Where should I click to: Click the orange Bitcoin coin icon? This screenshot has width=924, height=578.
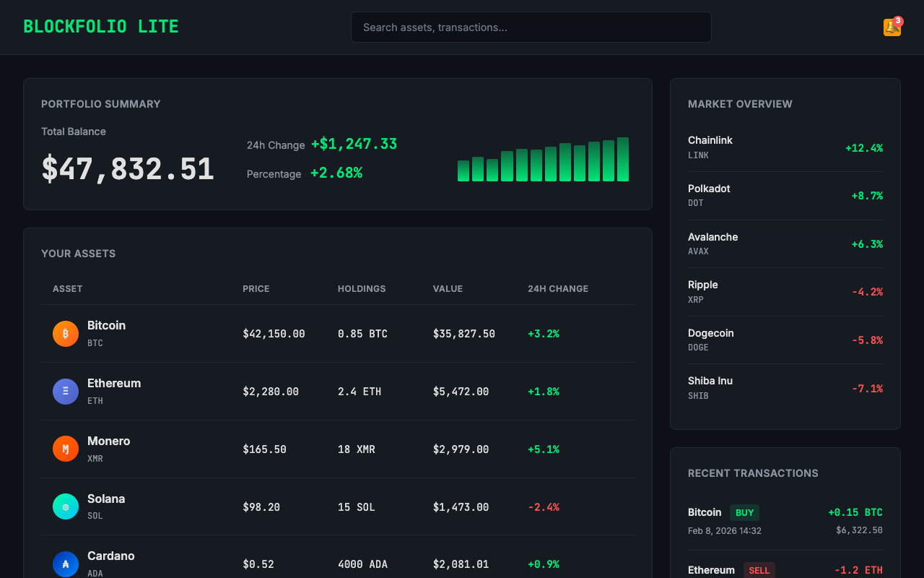[x=65, y=333]
